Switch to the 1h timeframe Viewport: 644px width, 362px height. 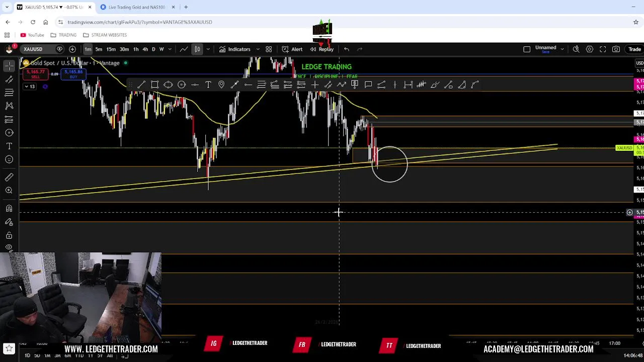pyautogui.click(x=135, y=49)
